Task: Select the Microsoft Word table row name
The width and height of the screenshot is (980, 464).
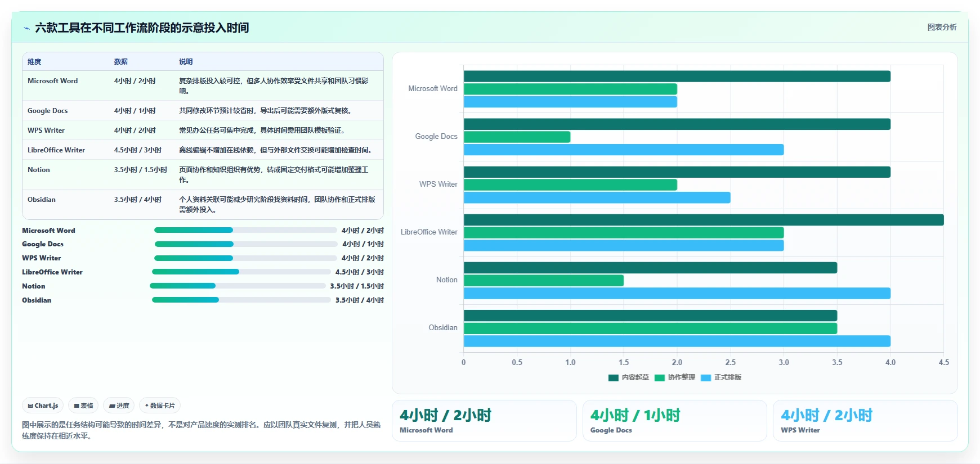Action: coord(53,81)
